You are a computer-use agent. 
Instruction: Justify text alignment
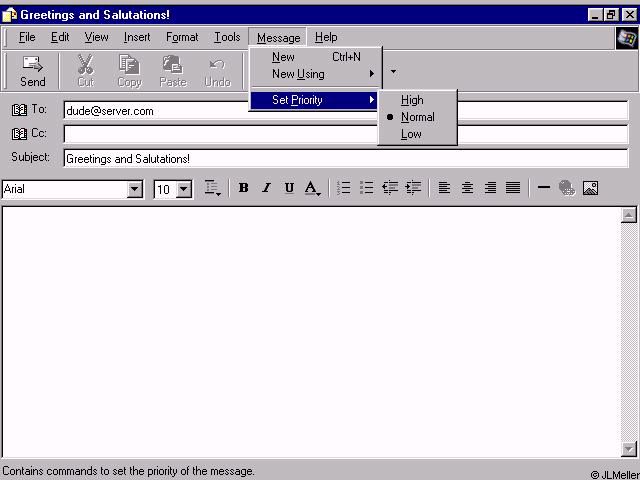pos(513,188)
